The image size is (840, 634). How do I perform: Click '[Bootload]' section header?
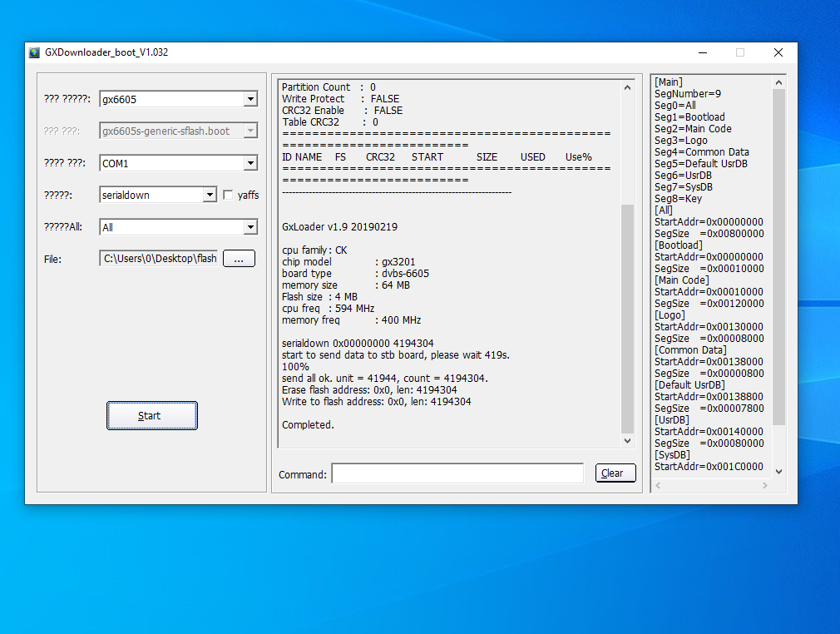point(678,245)
